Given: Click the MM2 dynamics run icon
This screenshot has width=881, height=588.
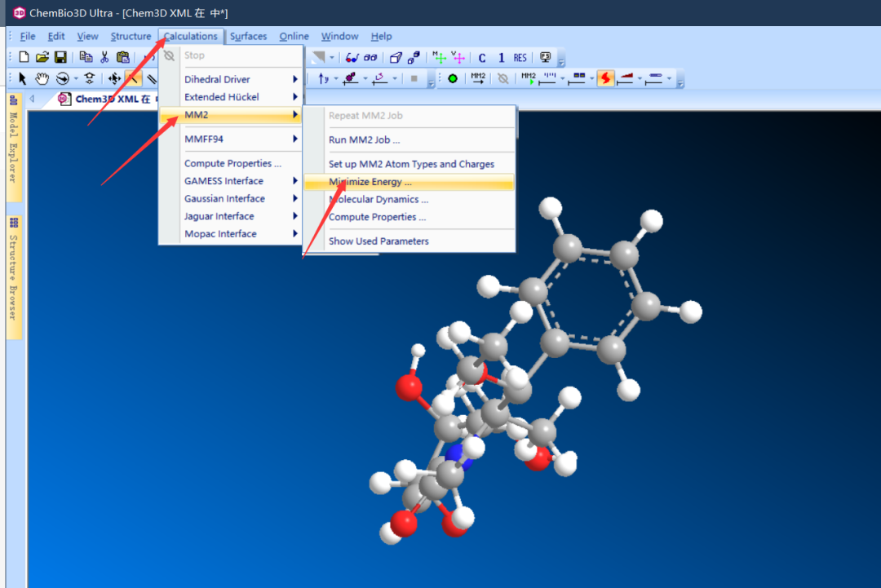Looking at the screenshot, I should coord(529,78).
